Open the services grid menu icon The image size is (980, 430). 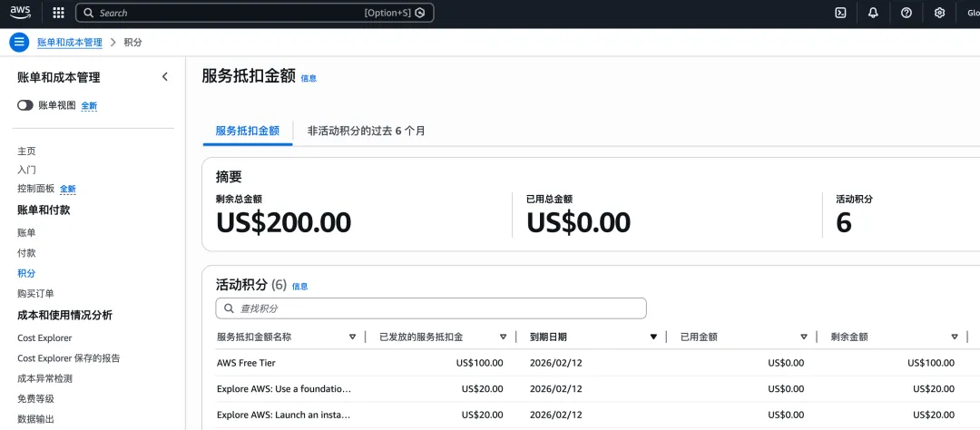(59, 13)
